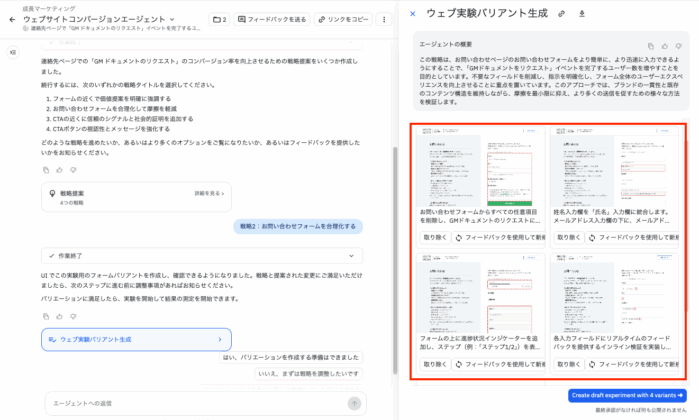Copy link icon next to panel title
The width and height of the screenshot is (699, 420).
pyautogui.click(x=561, y=13)
